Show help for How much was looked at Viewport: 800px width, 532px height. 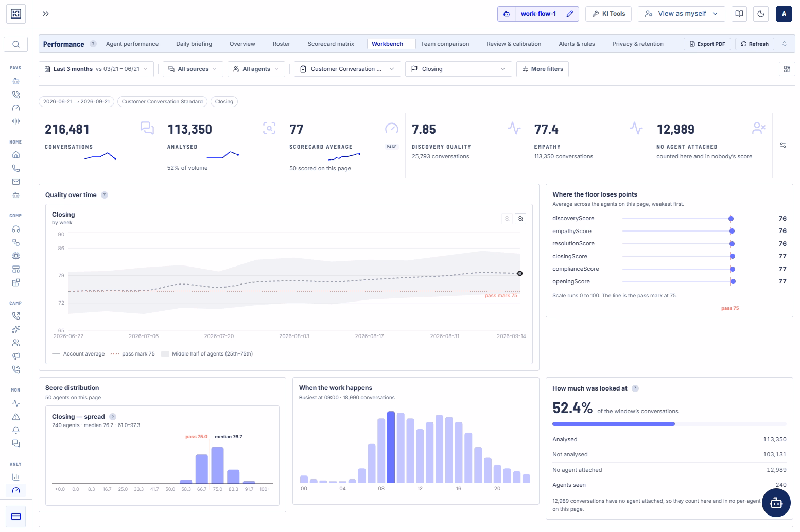pyautogui.click(x=635, y=388)
